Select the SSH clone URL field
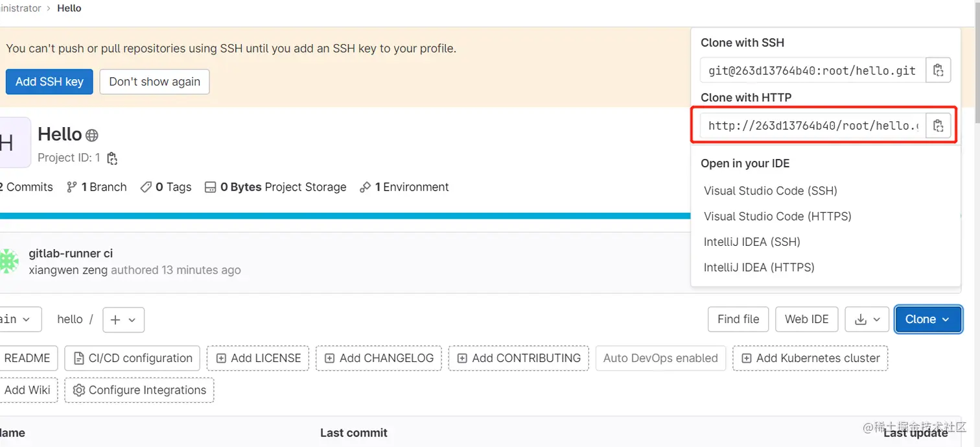Screen dimensions: 980x447 pos(813,71)
